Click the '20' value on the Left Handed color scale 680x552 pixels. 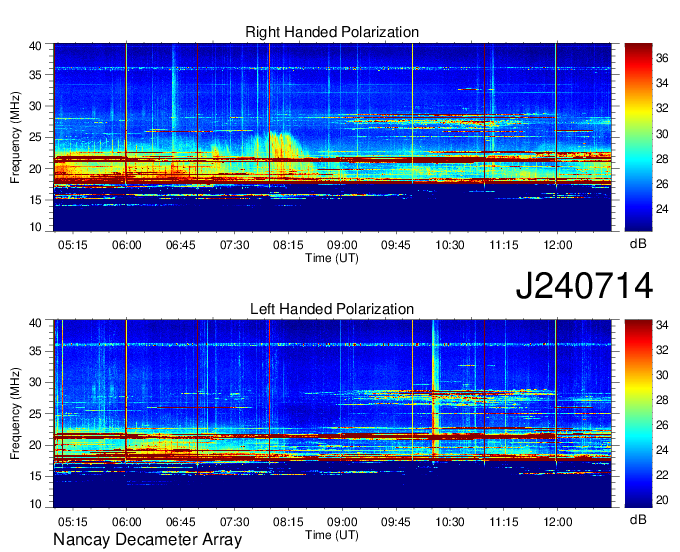tap(662, 500)
